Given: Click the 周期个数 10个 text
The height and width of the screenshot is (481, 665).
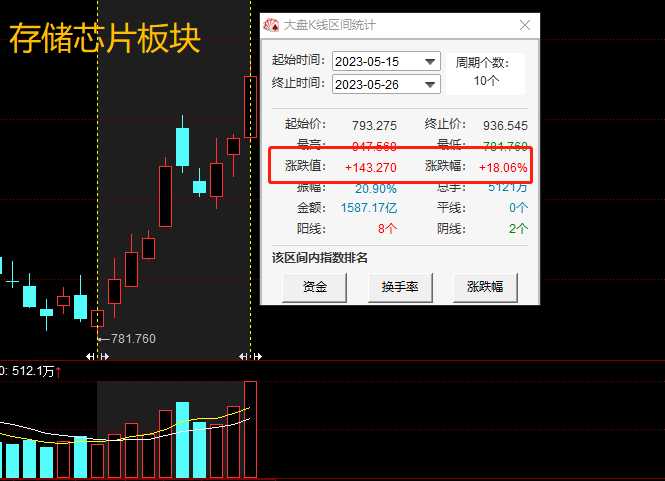Looking at the screenshot, I should (486, 81).
